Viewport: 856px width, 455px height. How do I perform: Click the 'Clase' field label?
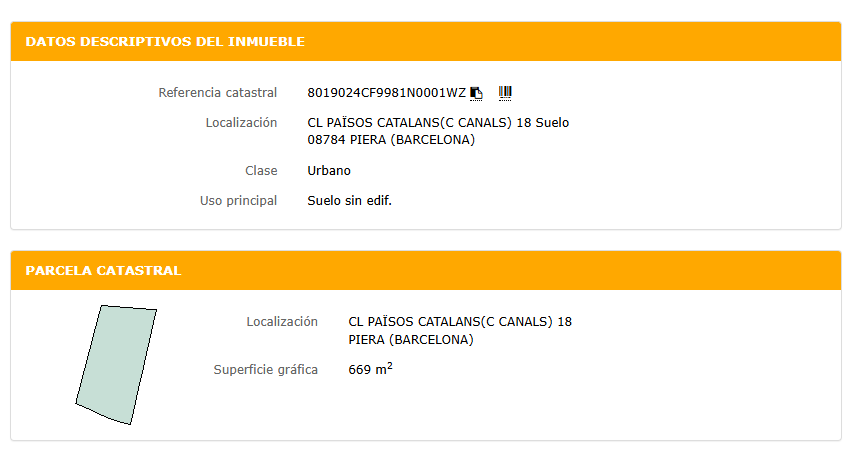(261, 171)
